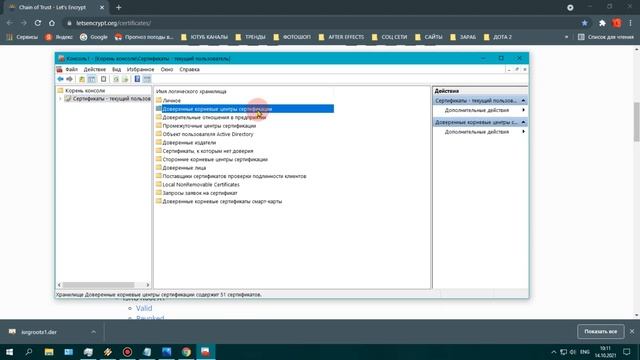Open a new Chrome tab
This screenshot has height=360, width=640.
118,7
